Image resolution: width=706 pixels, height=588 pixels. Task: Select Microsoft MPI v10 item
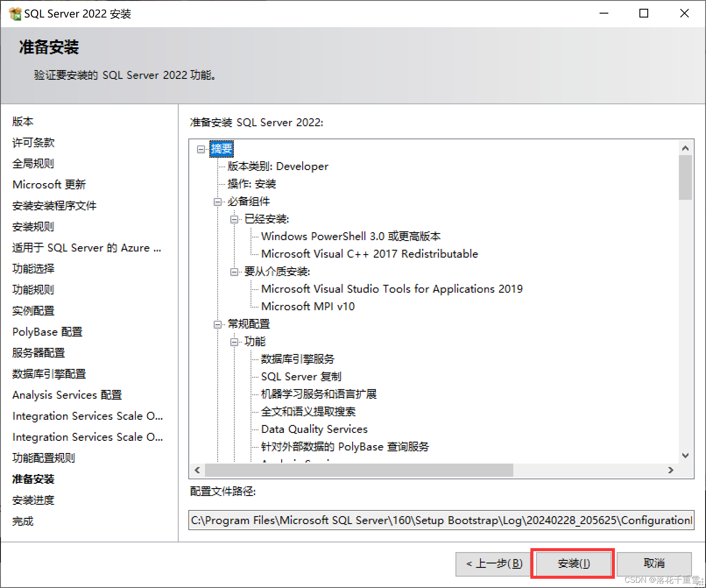[x=308, y=307]
